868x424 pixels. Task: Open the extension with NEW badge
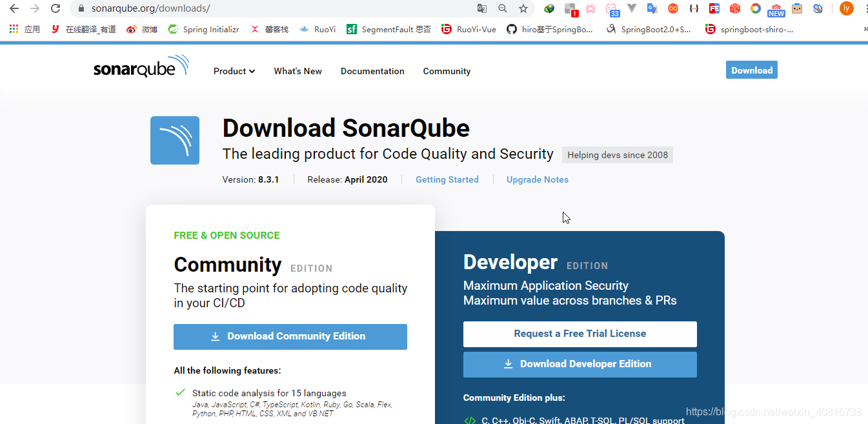click(x=776, y=10)
